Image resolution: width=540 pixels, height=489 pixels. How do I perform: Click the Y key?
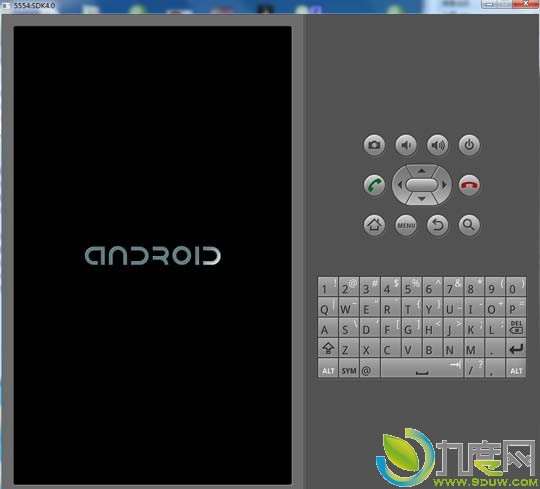[x=432, y=307]
